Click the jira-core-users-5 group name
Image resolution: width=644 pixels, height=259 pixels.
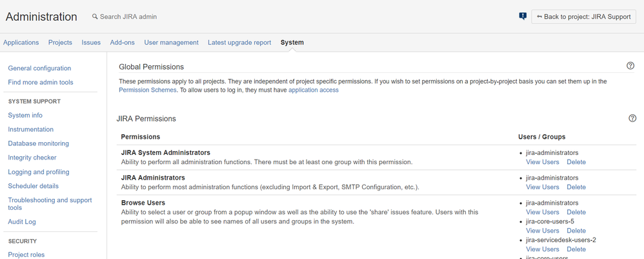tap(550, 221)
